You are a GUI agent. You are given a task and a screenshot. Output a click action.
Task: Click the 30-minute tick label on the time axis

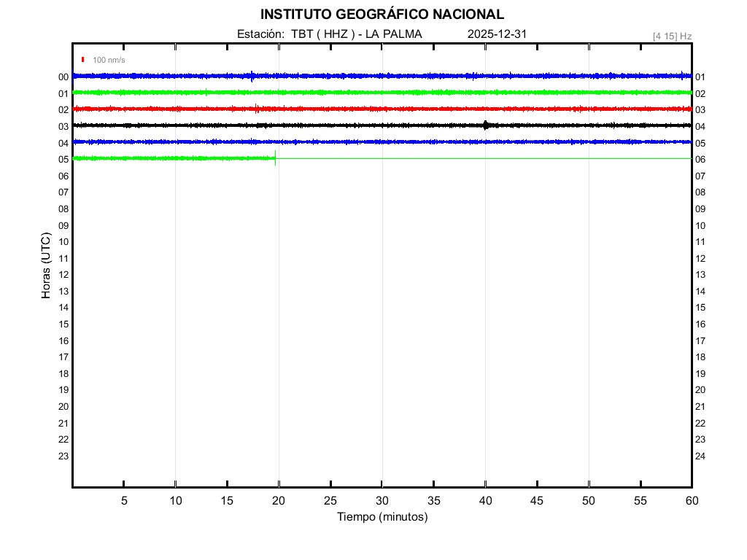pos(382,501)
